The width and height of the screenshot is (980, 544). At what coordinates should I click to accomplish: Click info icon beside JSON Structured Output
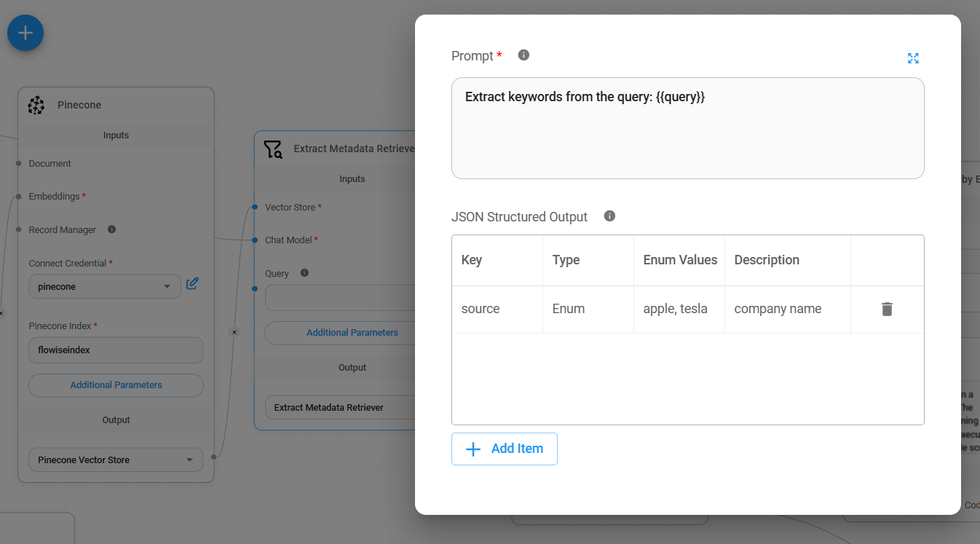pyautogui.click(x=609, y=216)
